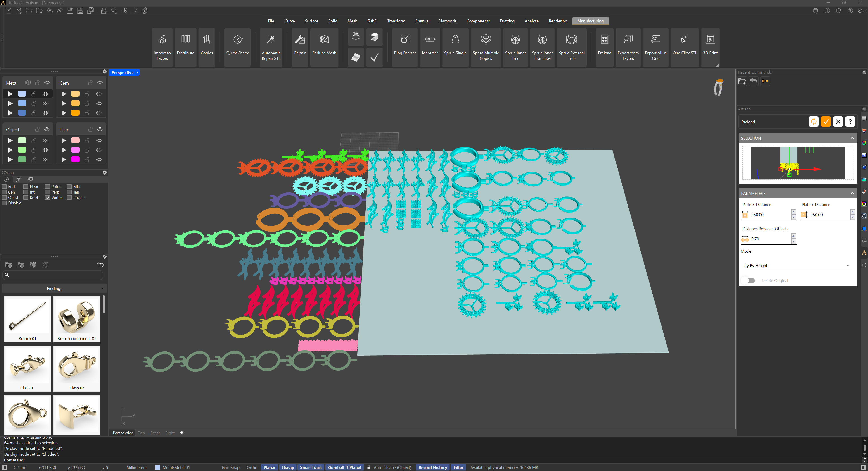Enable the Mid osnap checkbox
This screenshot has height=471, width=868.
(x=69, y=186)
